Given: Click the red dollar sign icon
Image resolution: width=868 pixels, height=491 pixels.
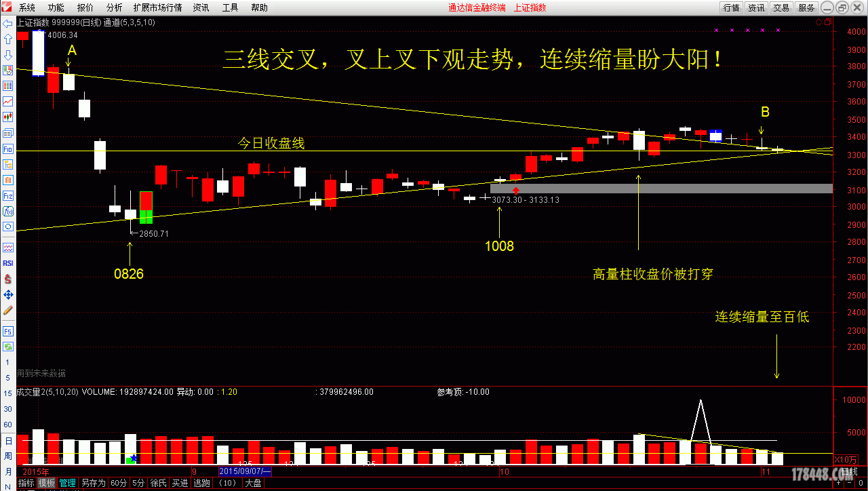Looking at the screenshot, I should point(8,279).
